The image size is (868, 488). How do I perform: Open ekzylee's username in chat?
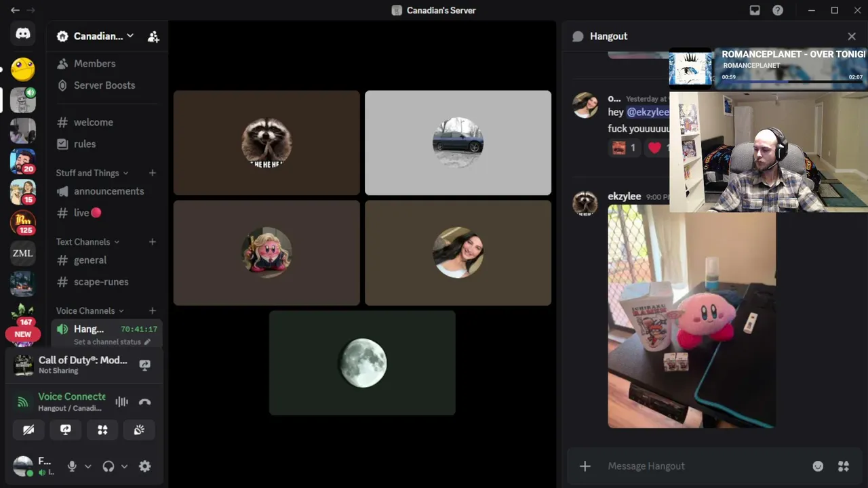click(624, 197)
